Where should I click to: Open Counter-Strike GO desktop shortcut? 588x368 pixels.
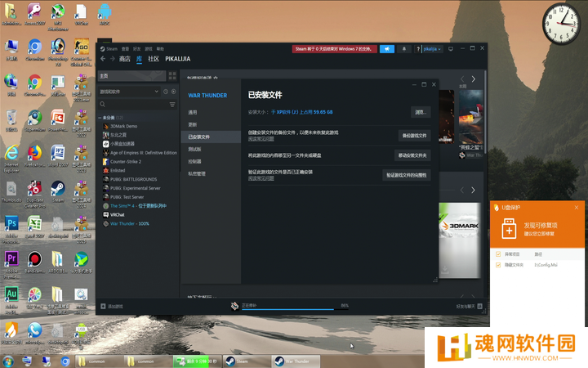pos(82,51)
